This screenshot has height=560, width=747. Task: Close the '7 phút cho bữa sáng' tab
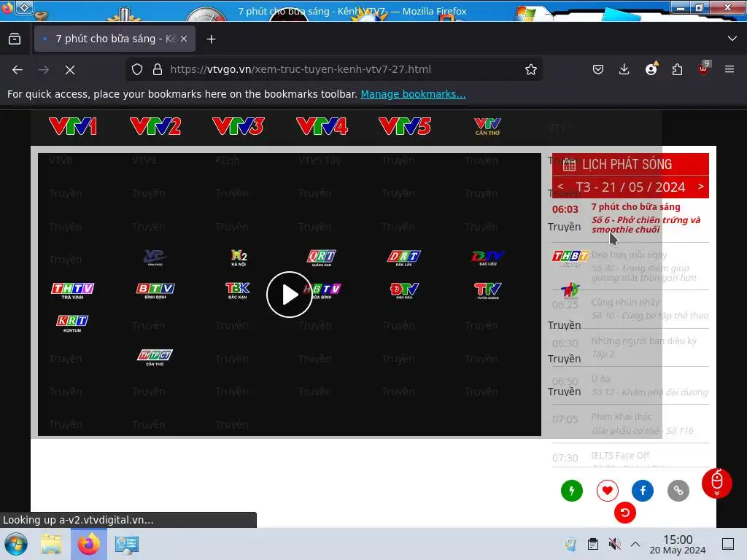[x=184, y=39]
